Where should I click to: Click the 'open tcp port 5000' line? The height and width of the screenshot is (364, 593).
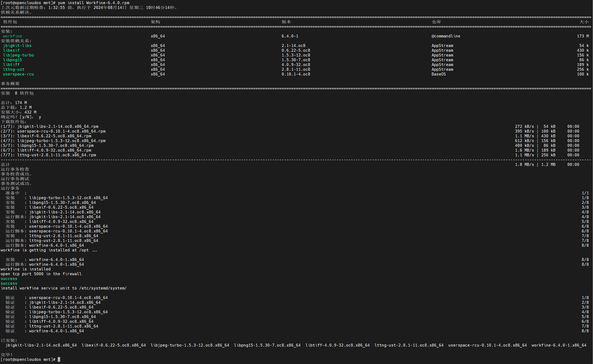(x=41, y=274)
